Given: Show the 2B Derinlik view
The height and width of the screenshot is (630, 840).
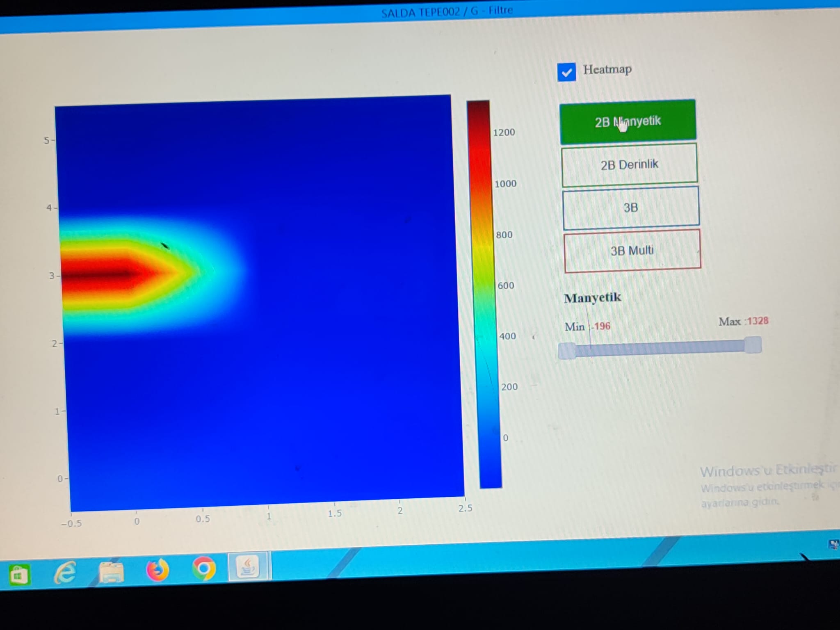Looking at the screenshot, I should (x=629, y=164).
